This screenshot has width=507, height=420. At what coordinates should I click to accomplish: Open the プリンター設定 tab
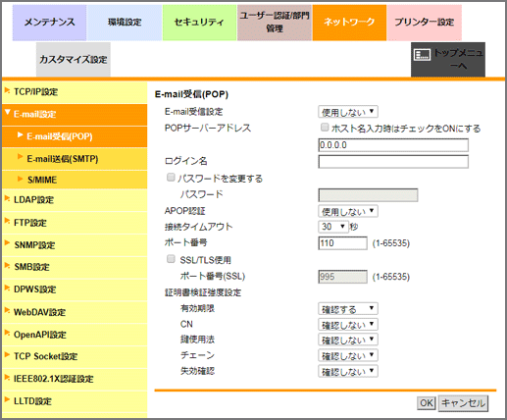[424, 23]
